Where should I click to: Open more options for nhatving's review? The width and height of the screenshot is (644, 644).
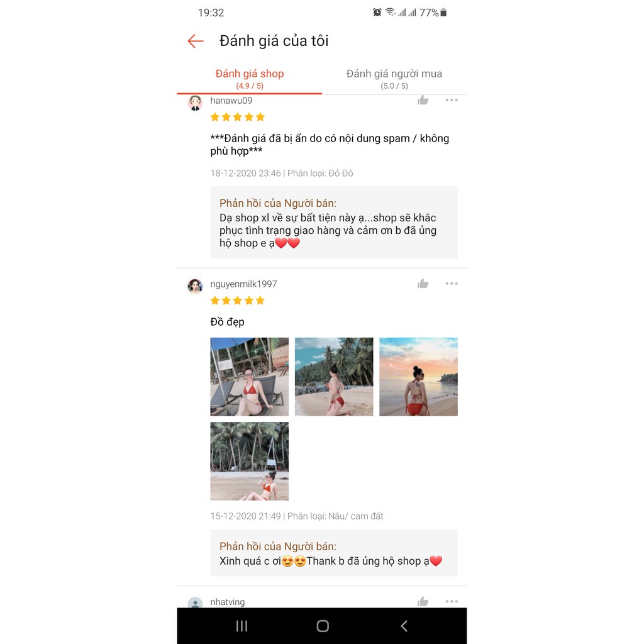(452, 601)
